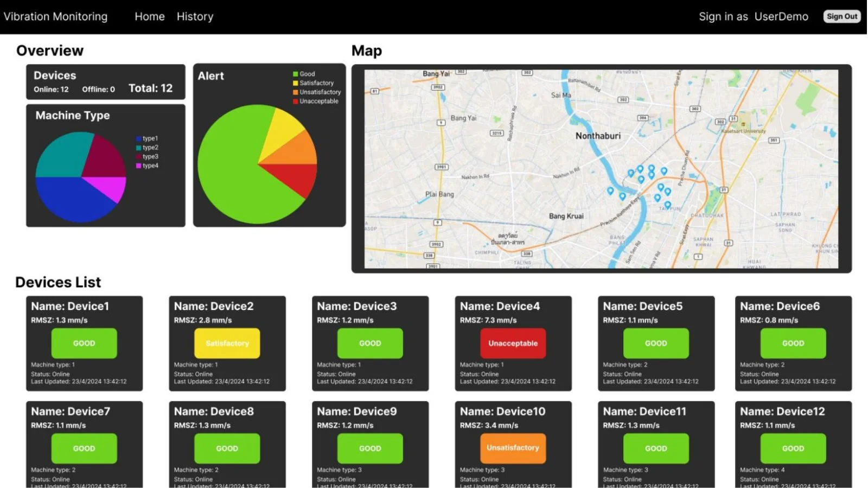The width and height of the screenshot is (868, 488).
Task: Click the "Online: 12" devices count
Action: [51, 90]
